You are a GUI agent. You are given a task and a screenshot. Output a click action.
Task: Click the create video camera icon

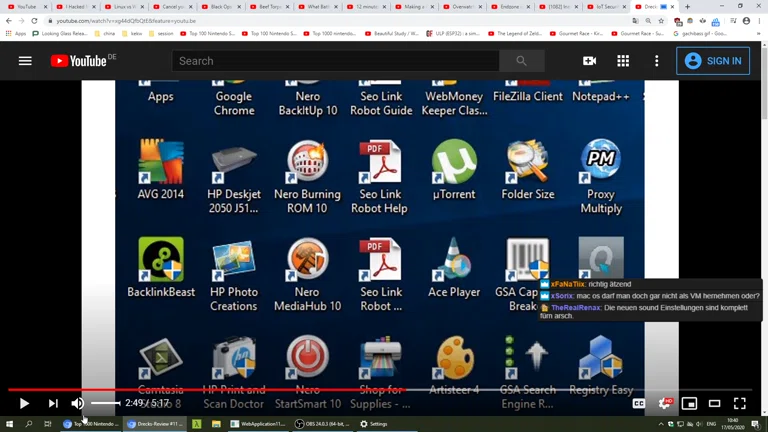[x=589, y=61]
